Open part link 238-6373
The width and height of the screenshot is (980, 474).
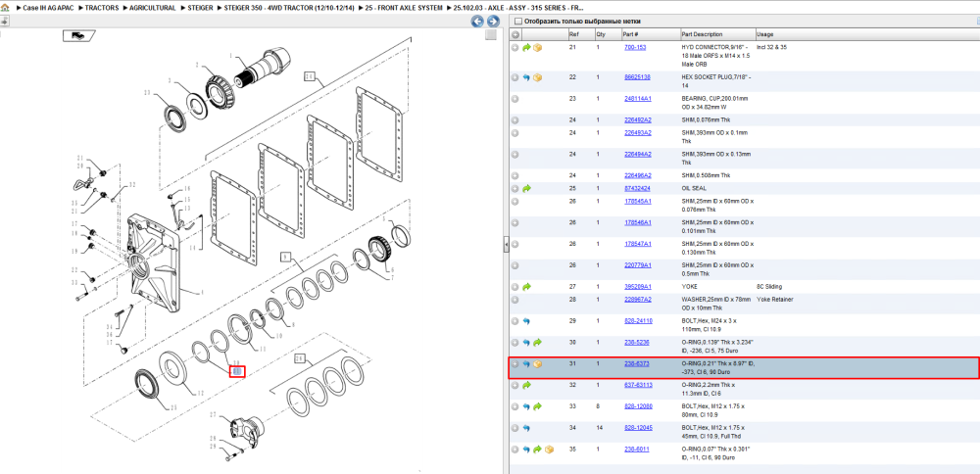click(637, 364)
